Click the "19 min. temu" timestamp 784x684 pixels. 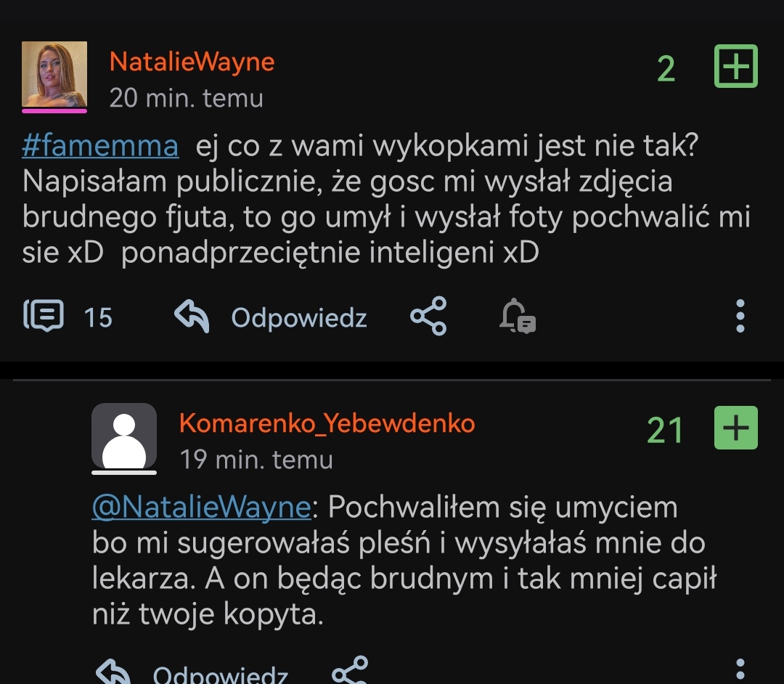(x=256, y=459)
